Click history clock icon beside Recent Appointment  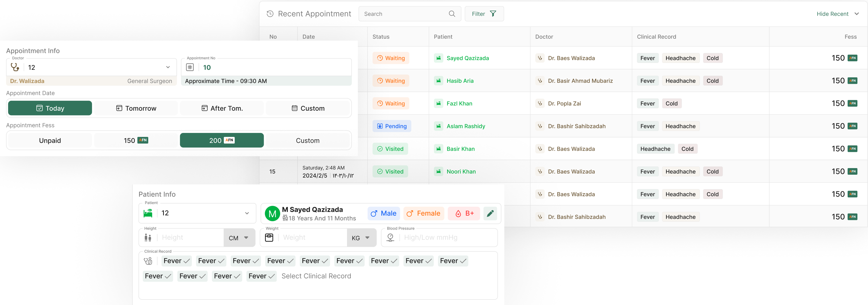pos(270,14)
